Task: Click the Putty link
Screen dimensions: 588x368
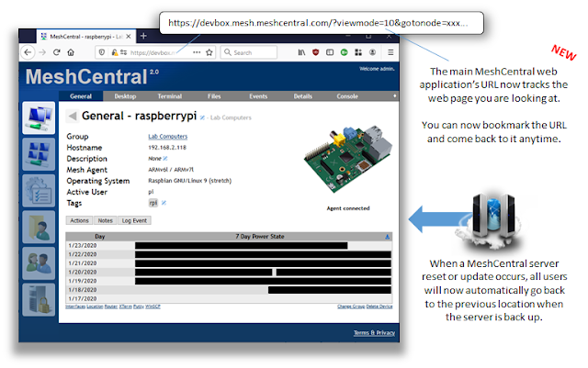Action: [139, 307]
